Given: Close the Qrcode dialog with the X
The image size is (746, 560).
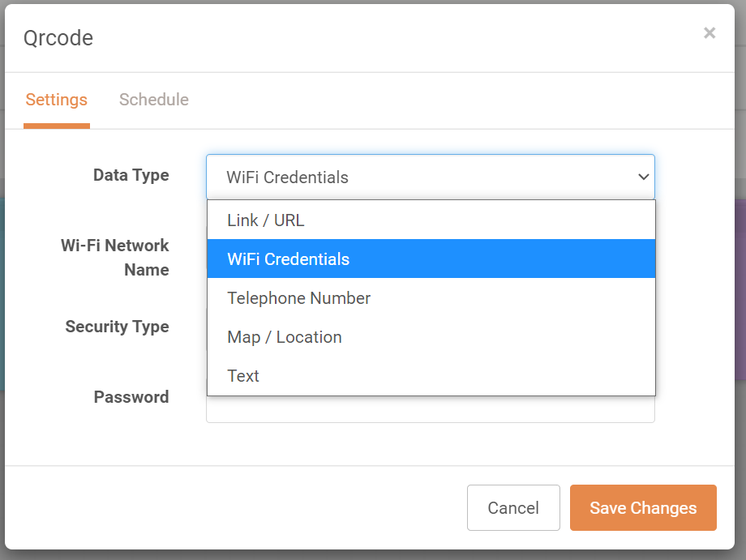Looking at the screenshot, I should tap(710, 32).
